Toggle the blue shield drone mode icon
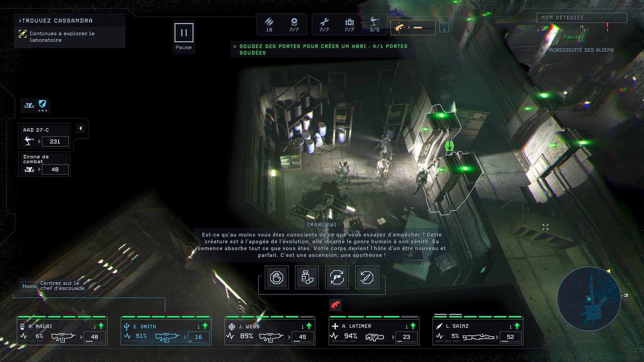This screenshot has width=644, height=362. point(42,105)
